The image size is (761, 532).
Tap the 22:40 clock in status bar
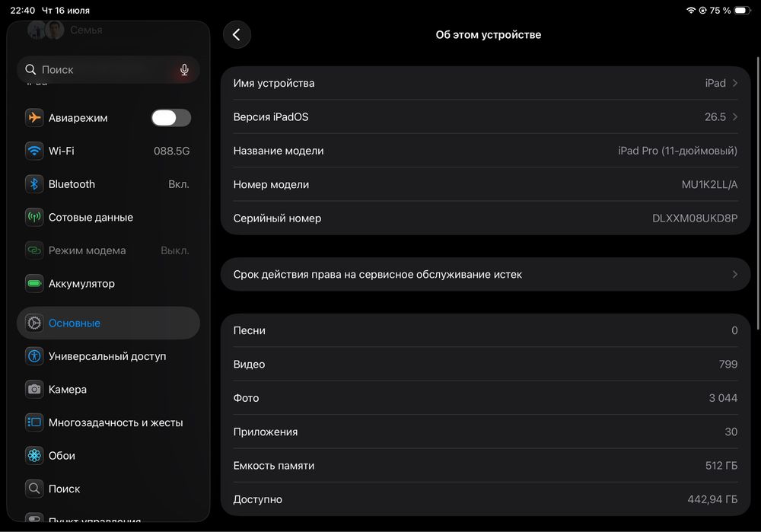(x=22, y=10)
